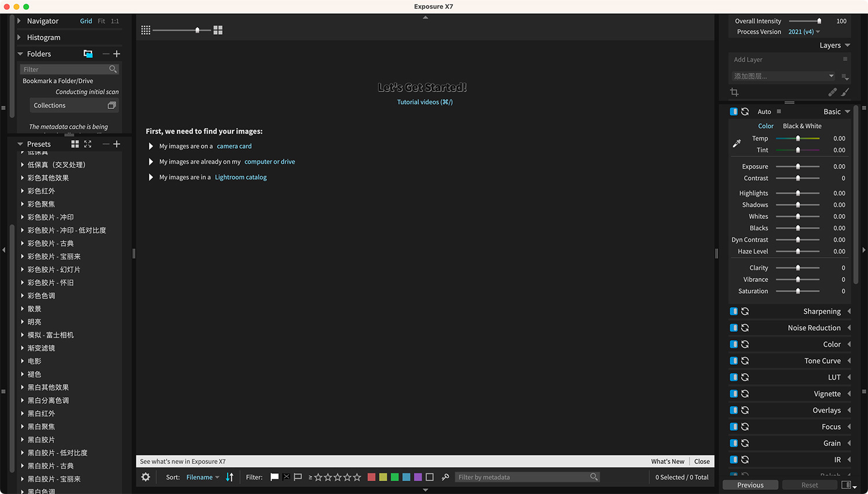Open the Filename sort dropdown
The image size is (868, 494).
[202, 477]
